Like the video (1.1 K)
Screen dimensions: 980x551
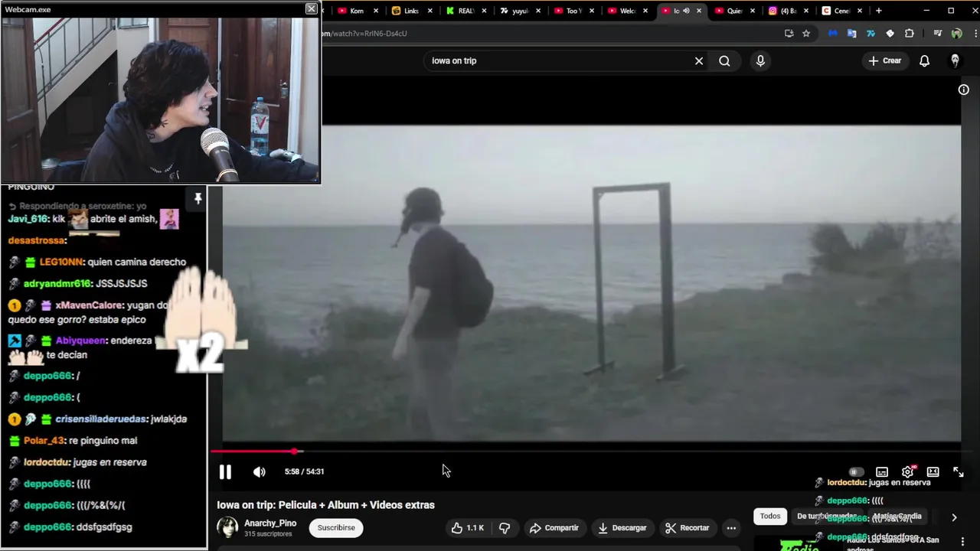pos(467,528)
